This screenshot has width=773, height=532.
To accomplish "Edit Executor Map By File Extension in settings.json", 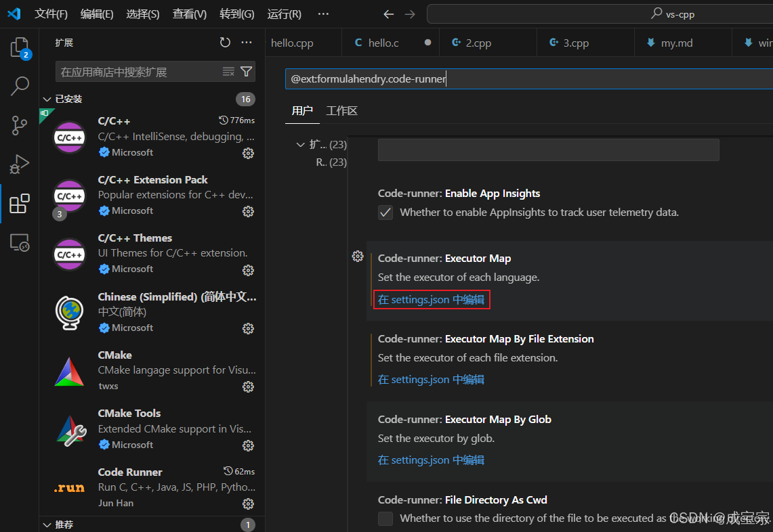I will tap(431, 379).
